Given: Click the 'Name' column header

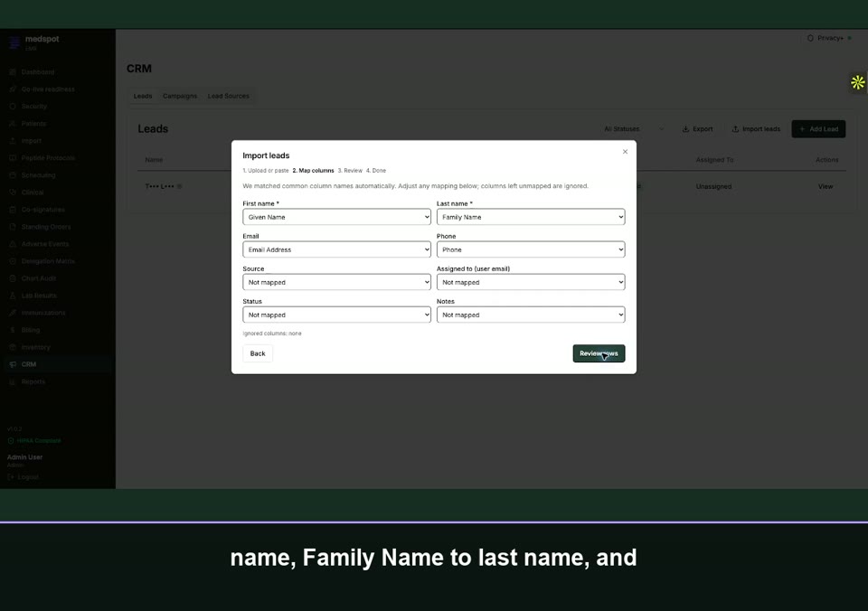Looking at the screenshot, I should (x=154, y=160).
